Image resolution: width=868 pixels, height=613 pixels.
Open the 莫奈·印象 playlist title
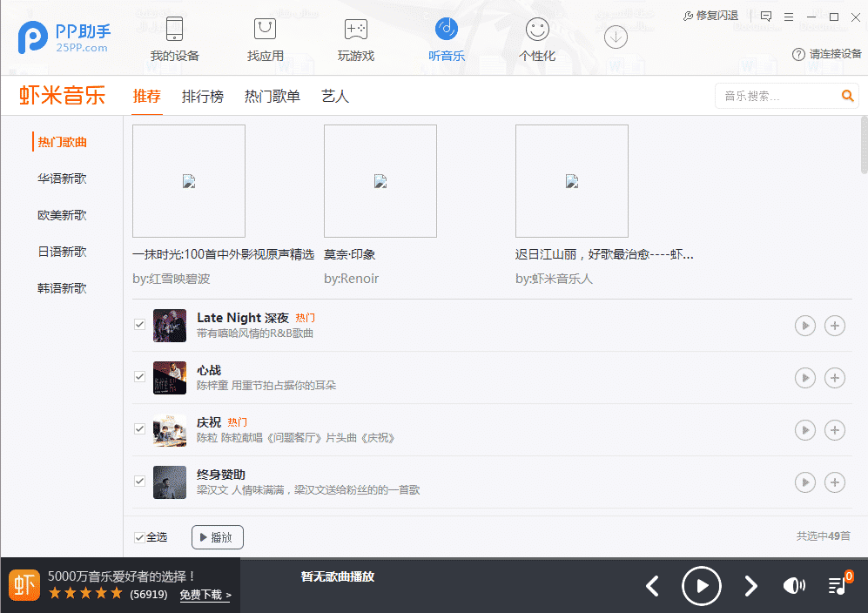pyautogui.click(x=350, y=255)
